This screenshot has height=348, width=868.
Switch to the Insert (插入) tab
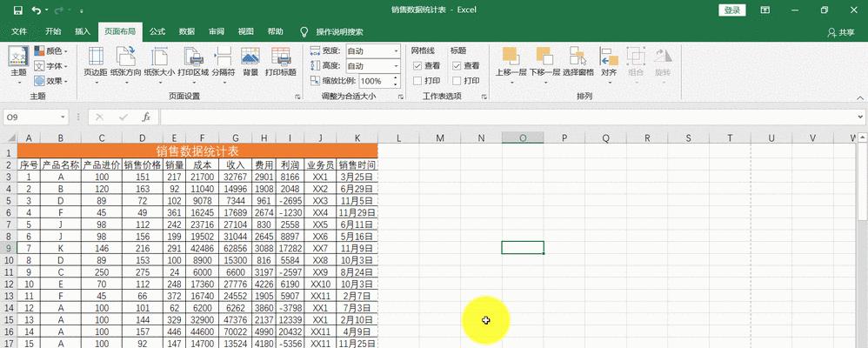pyautogui.click(x=83, y=31)
